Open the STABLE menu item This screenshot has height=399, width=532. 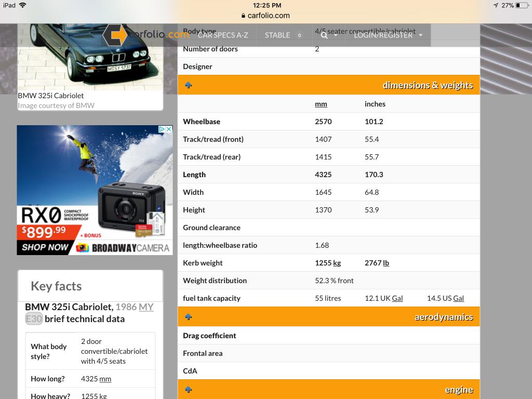click(x=277, y=35)
